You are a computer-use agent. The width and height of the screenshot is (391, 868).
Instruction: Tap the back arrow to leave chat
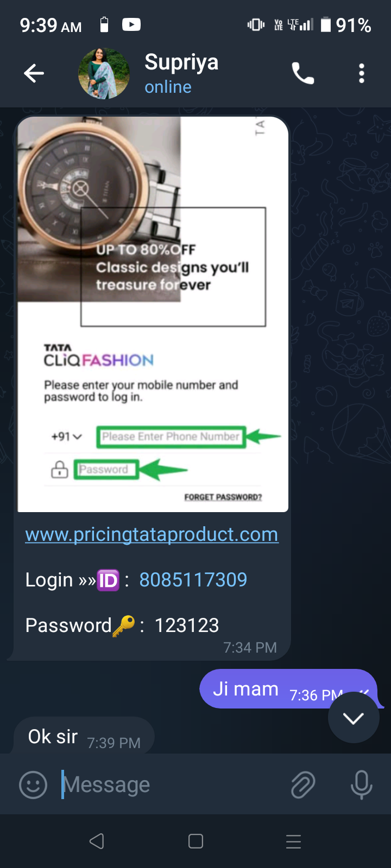pyautogui.click(x=34, y=73)
